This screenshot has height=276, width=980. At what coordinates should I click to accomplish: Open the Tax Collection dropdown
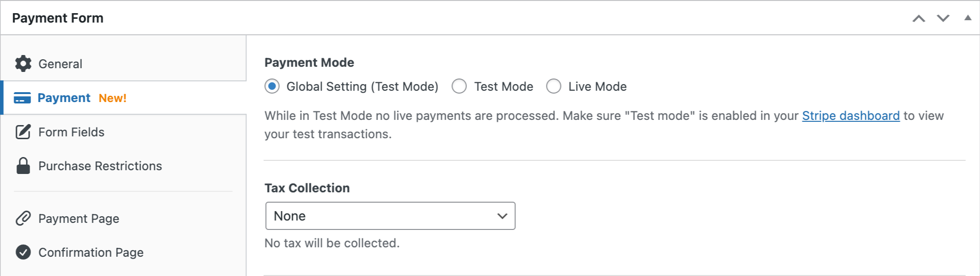click(x=390, y=216)
